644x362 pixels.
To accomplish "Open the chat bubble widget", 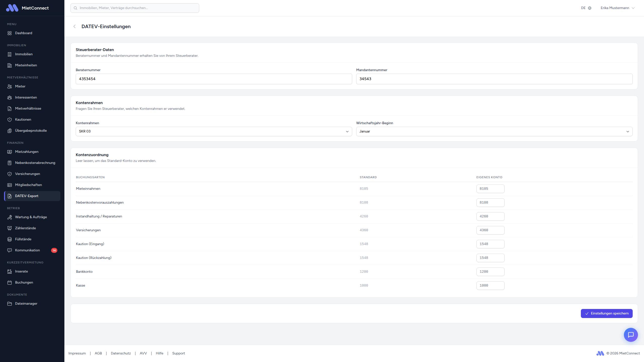I will click(631, 335).
